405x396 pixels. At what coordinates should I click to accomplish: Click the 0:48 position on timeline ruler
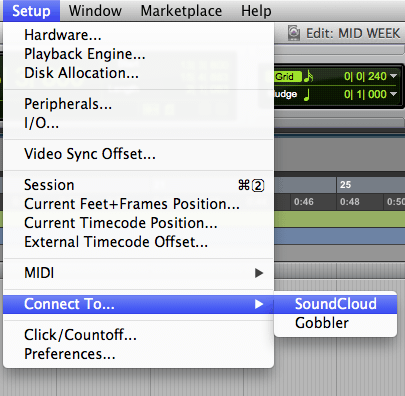click(349, 202)
